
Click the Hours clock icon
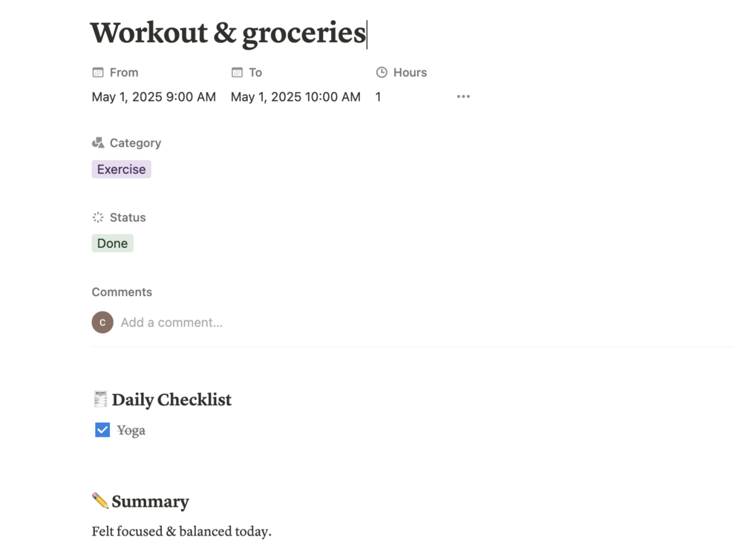pos(382,73)
